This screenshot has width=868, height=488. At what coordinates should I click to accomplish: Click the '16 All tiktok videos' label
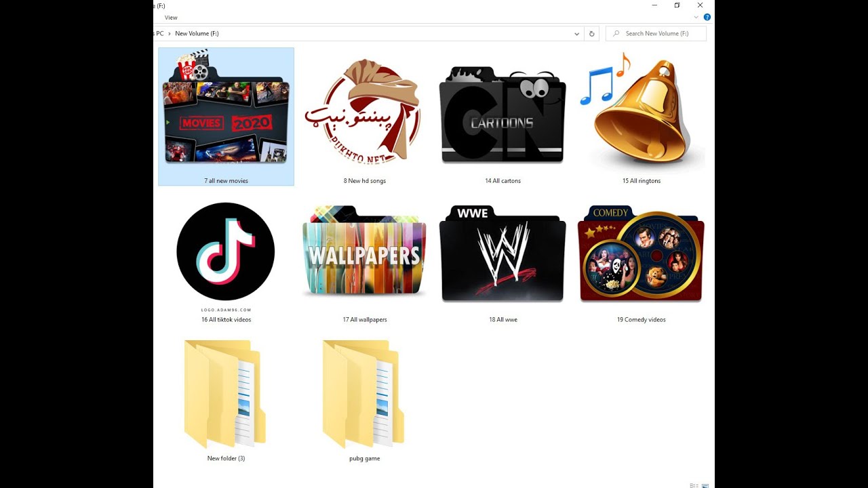[226, 320]
